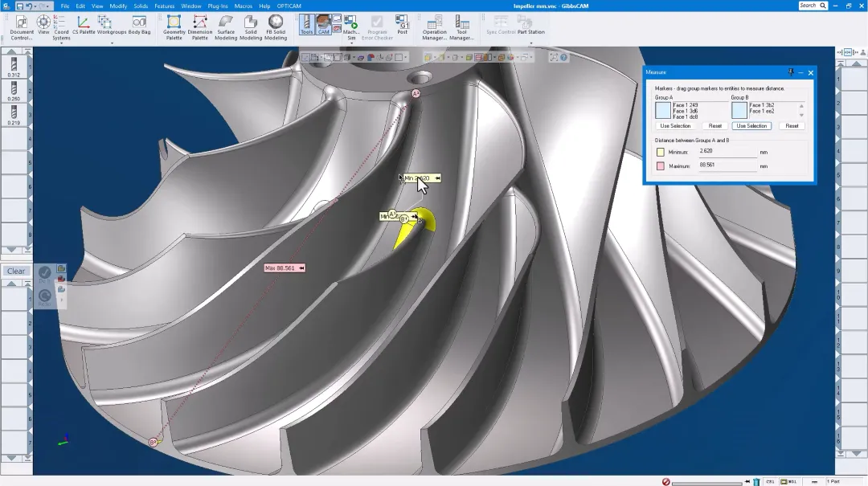Expand the Mach Sim dropdown arrow
The width and height of the screenshot is (868, 486).
click(x=351, y=43)
